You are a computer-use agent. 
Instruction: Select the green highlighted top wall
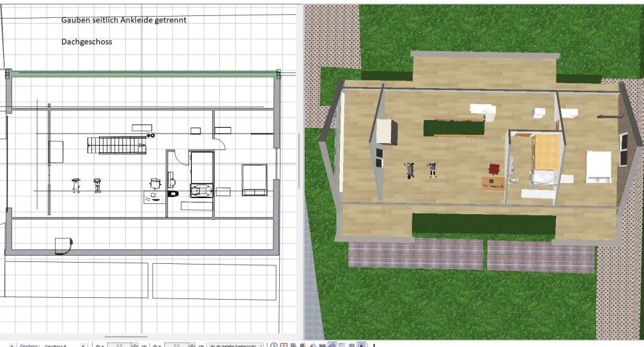(144, 74)
